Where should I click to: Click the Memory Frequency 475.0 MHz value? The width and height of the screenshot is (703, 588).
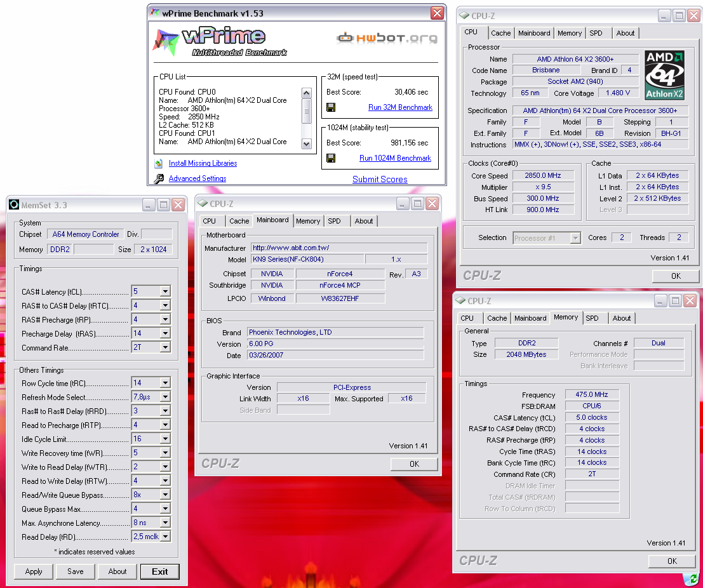[x=592, y=394]
